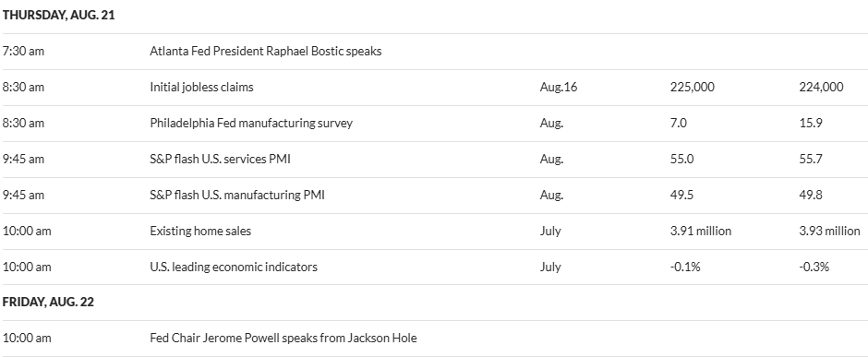The width and height of the screenshot is (868, 357).
Task: Select the Aug.16 period cell
Action: (x=558, y=87)
